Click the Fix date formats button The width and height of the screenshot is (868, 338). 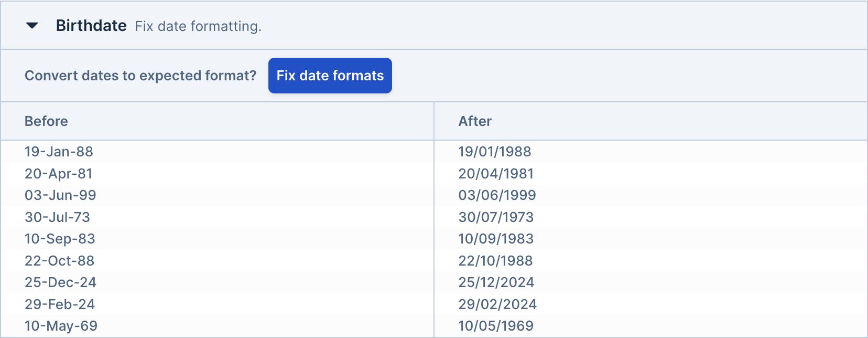[x=330, y=75]
